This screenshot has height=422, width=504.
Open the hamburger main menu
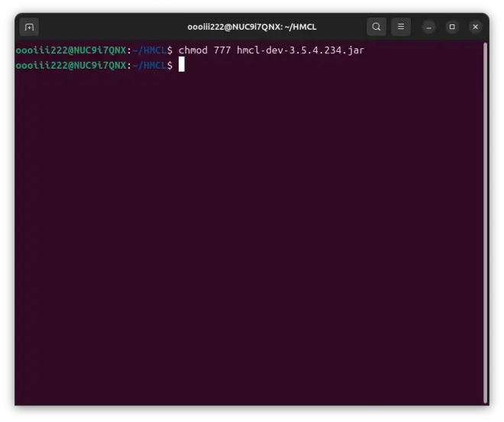coord(401,27)
